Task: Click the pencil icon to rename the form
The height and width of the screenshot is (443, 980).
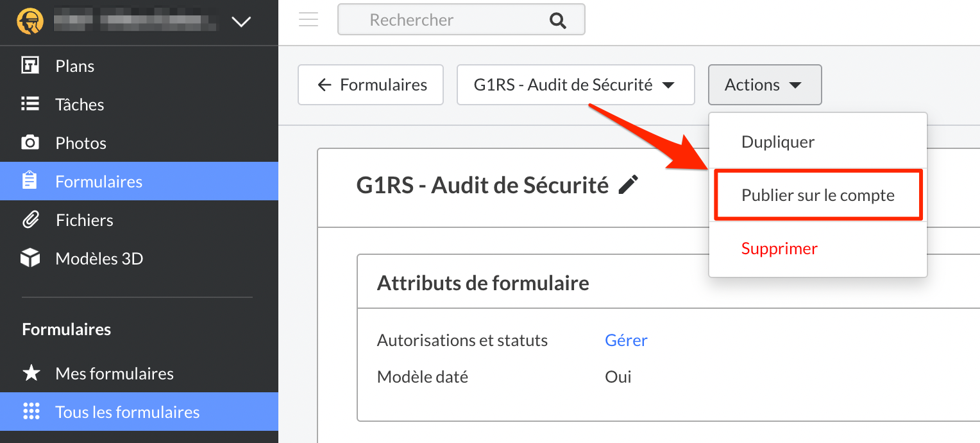Action: click(629, 185)
